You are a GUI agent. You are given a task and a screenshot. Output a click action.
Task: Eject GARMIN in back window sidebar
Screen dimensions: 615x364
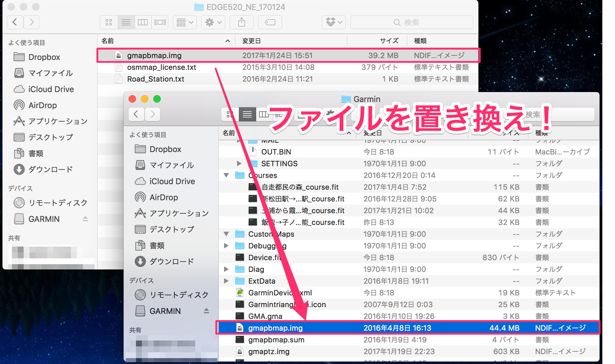(x=85, y=219)
